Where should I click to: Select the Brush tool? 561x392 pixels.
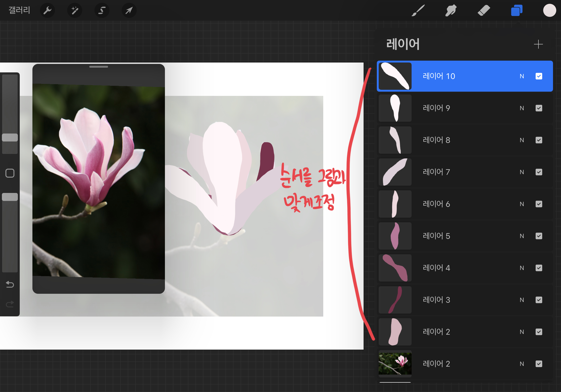point(418,11)
